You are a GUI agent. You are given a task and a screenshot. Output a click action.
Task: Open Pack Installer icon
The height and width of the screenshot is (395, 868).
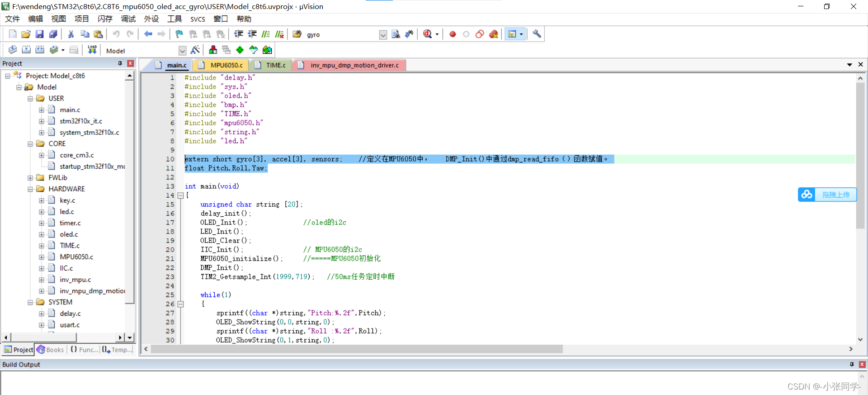click(x=268, y=50)
